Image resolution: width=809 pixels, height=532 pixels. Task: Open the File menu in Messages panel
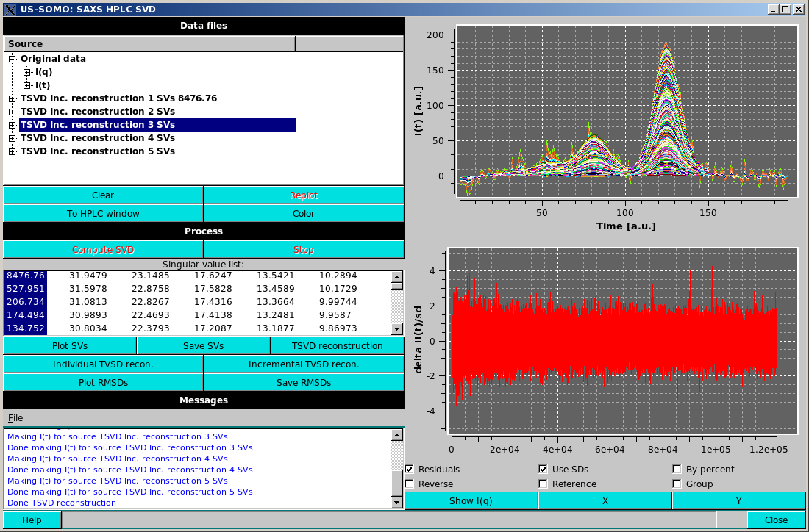click(x=15, y=417)
